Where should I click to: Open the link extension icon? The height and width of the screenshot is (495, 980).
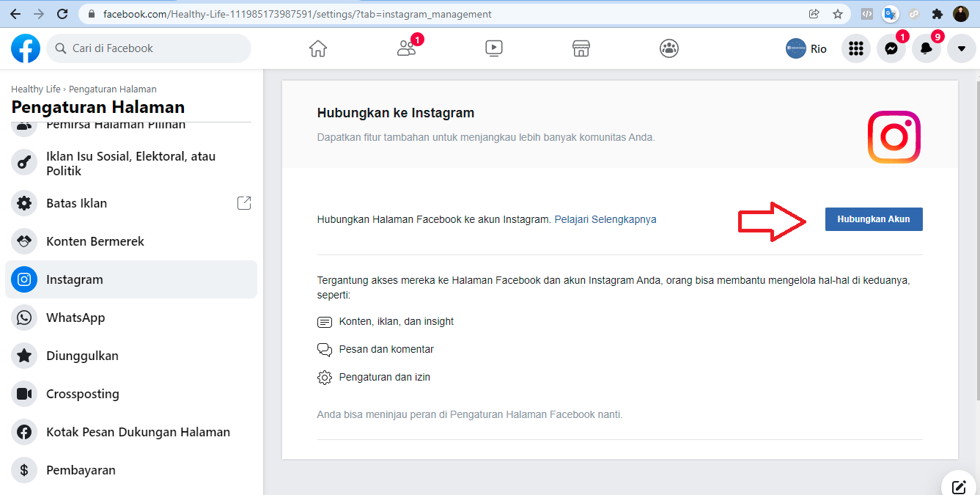pyautogui.click(x=913, y=13)
